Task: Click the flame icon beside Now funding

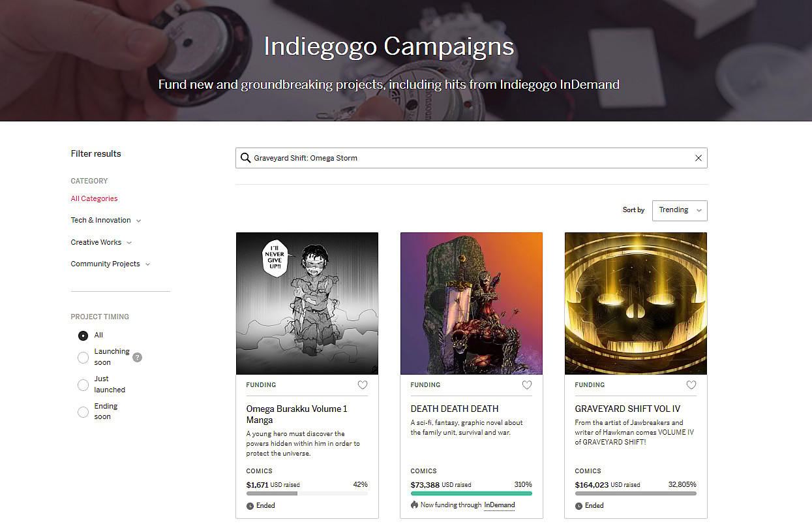Action: coord(414,505)
